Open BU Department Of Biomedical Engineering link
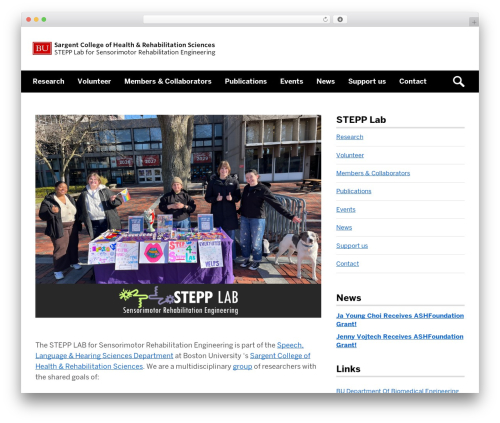The height and width of the screenshot is (423, 500). pyautogui.click(x=397, y=391)
